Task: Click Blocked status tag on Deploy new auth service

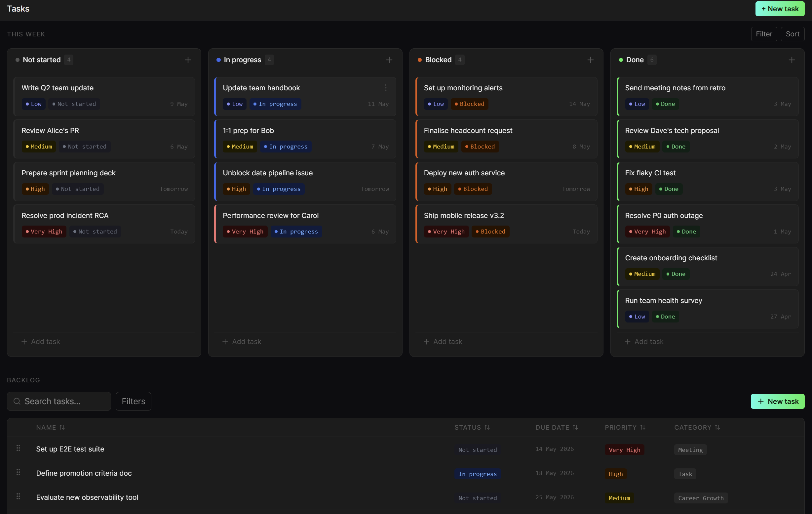Action: (x=473, y=189)
